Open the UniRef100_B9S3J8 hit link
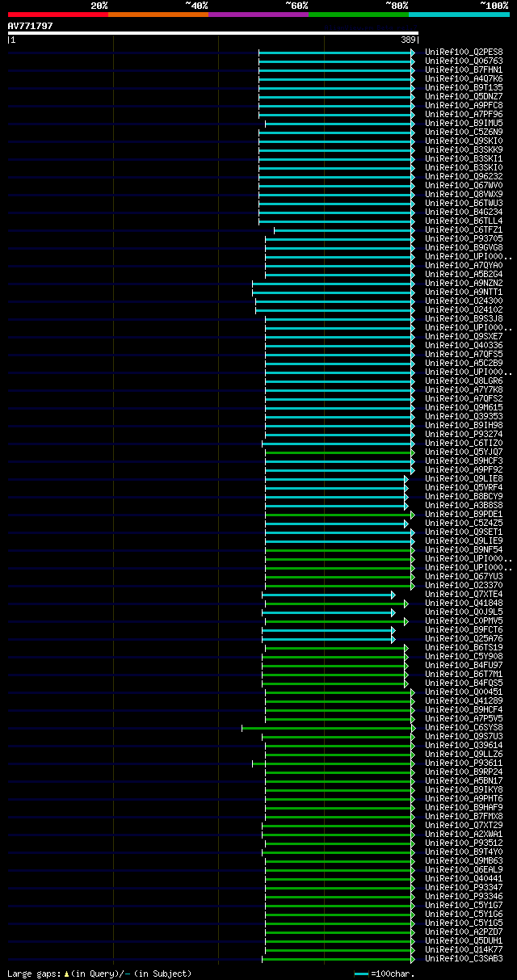The height and width of the screenshot is (980, 517). [464, 319]
